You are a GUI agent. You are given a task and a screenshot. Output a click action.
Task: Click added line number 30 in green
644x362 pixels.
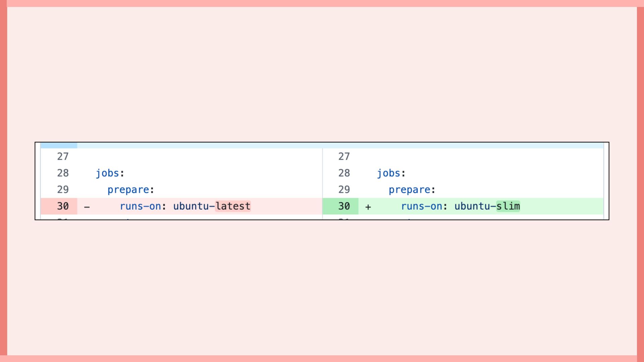[344, 206]
